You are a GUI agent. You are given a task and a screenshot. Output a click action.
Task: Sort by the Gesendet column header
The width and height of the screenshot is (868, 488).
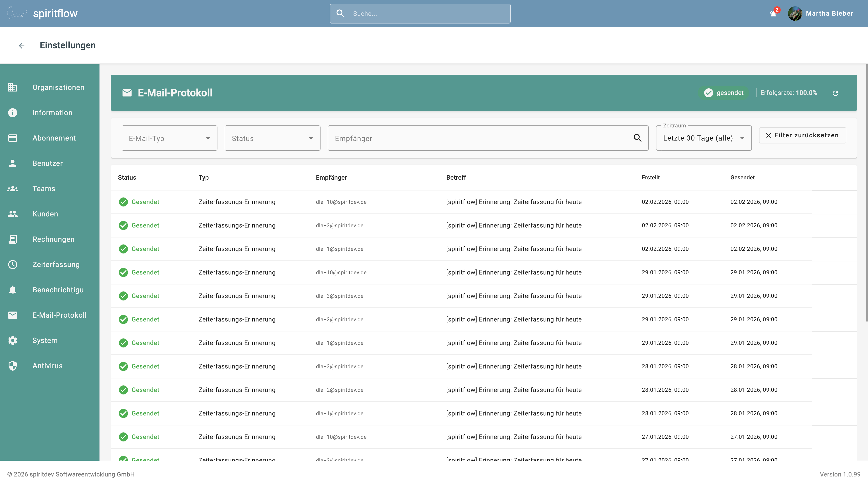coord(742,178)
